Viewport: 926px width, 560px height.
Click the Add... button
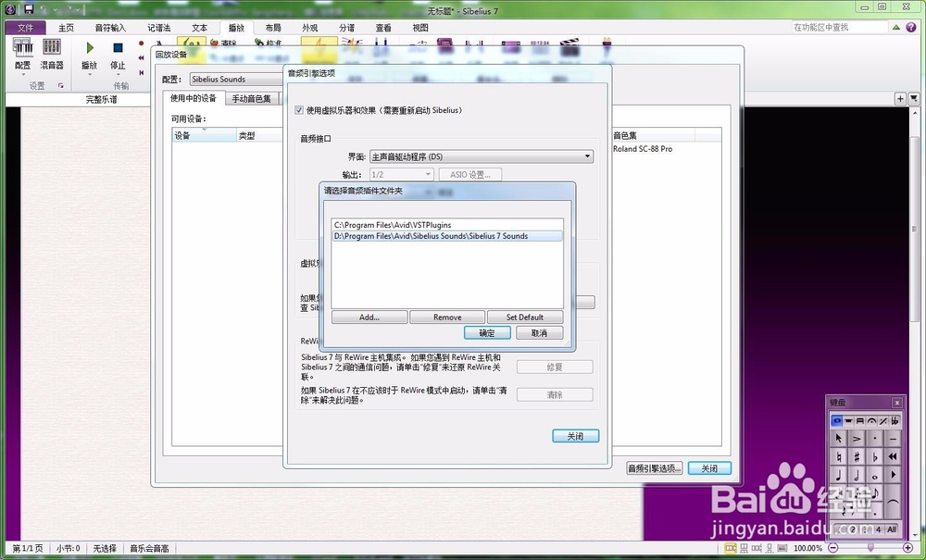click(369, 317)
